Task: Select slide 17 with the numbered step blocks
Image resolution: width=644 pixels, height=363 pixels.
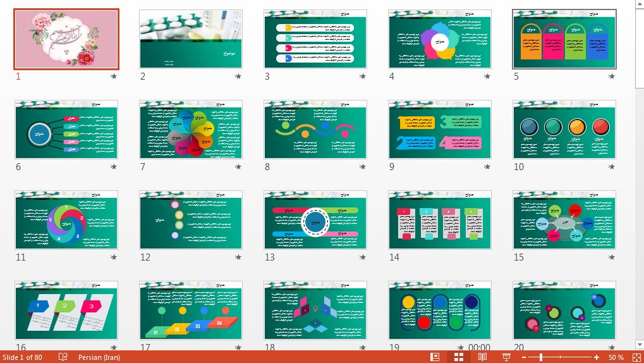Action: tap(191, 311)
